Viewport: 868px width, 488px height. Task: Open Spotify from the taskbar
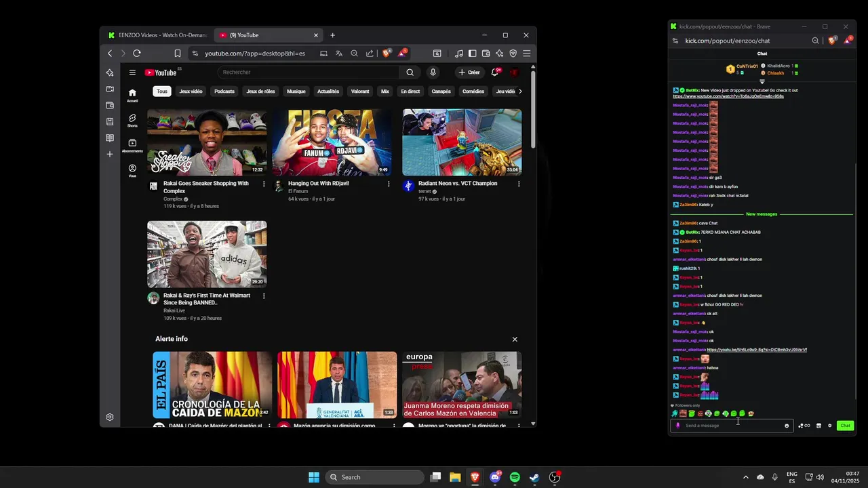[515, 477]
